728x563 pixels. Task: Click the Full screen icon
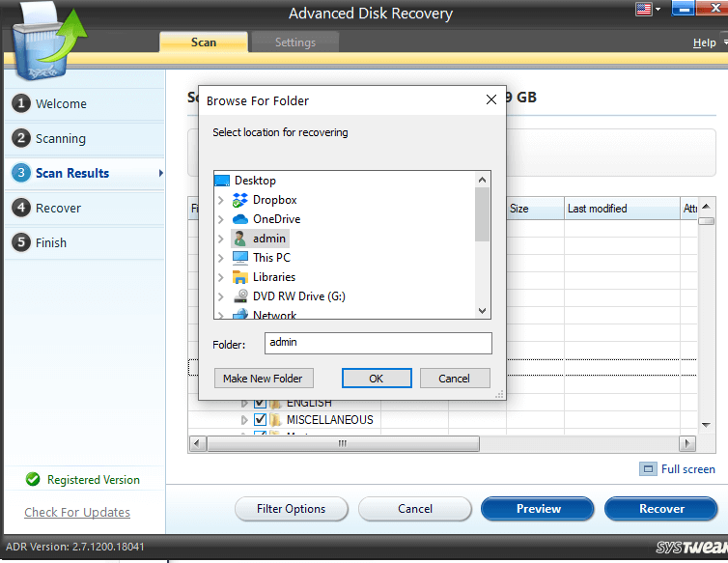click(648, 469)
